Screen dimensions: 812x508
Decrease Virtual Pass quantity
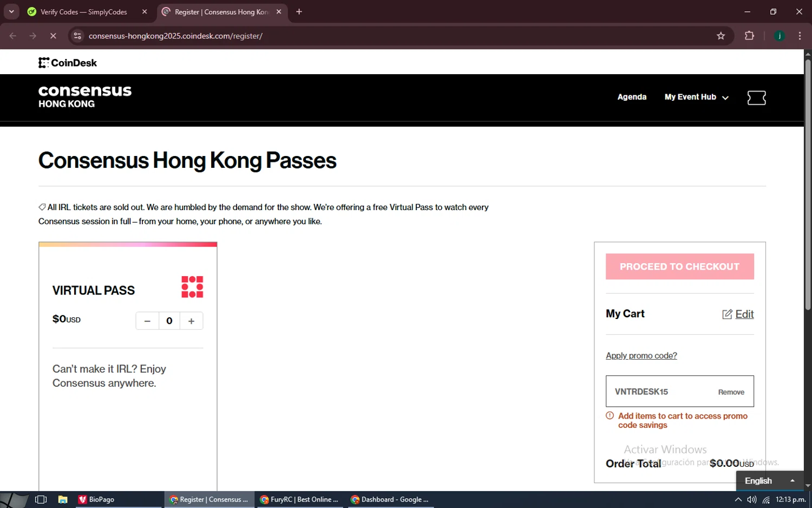coord(147,321)
